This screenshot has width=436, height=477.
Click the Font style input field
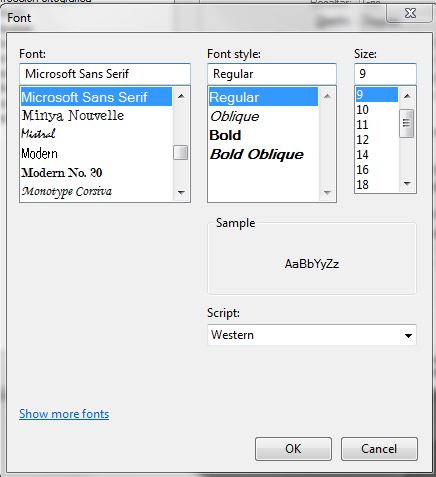[x=272, y=74]
